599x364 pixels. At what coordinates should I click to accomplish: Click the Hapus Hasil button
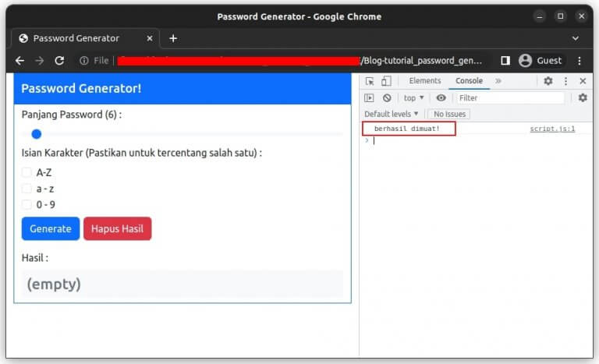tap(117, 229)
